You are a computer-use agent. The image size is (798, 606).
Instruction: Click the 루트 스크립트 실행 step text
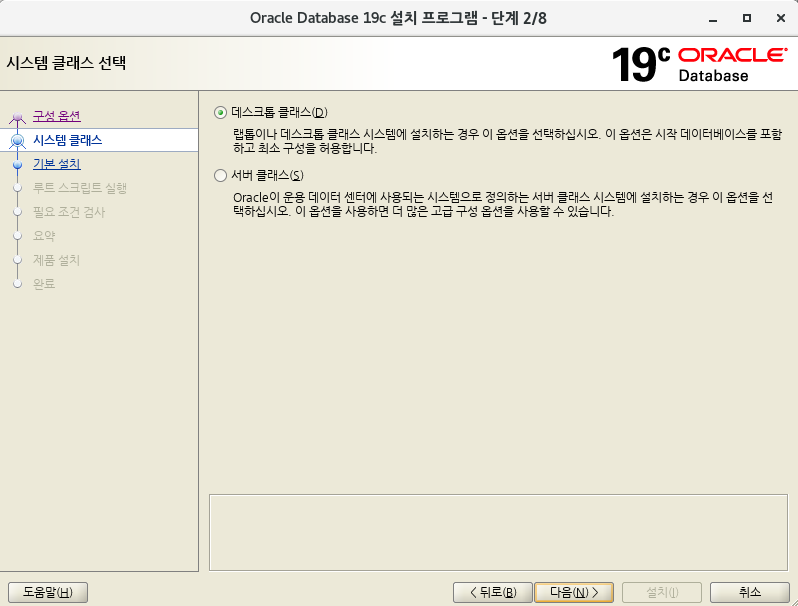pyautogui.click(x=80, y=188)
